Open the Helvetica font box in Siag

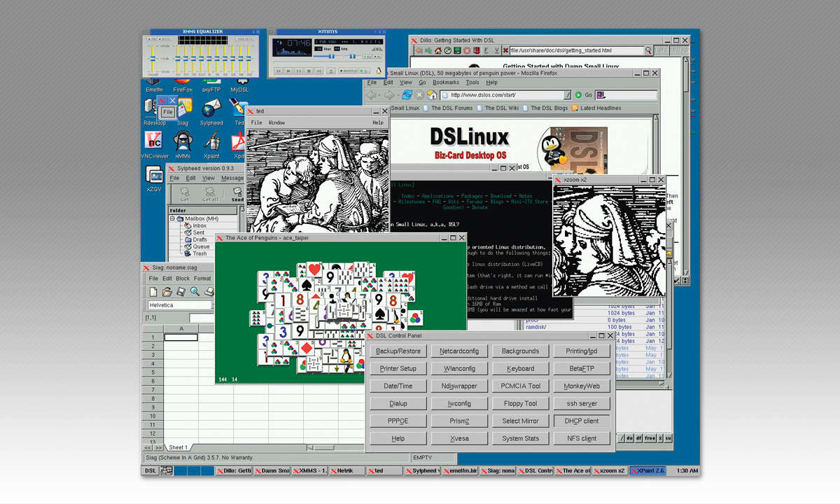pyautogui.click(x=178, y=305)
